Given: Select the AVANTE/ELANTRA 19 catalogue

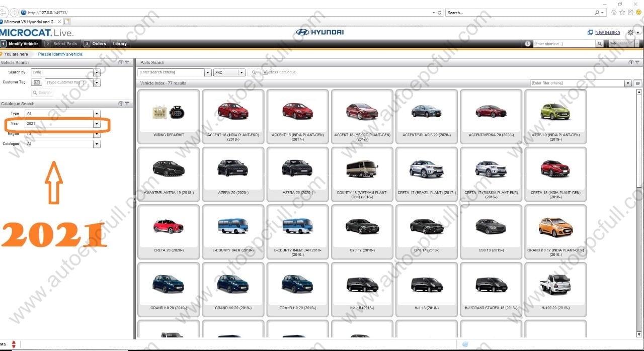Looking at the screenshot, I should coord(168,174).
